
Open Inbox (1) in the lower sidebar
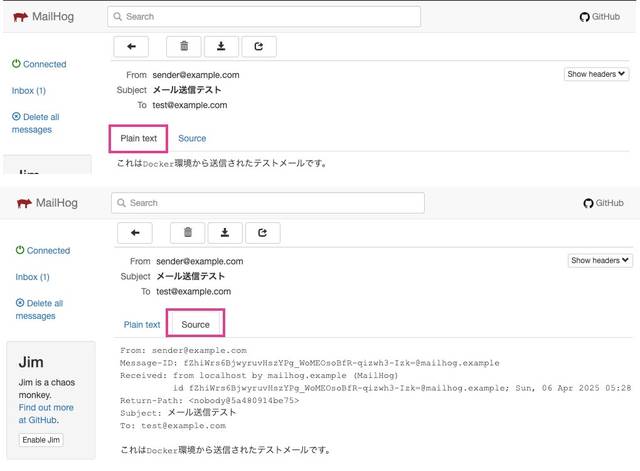click(32, 277)
